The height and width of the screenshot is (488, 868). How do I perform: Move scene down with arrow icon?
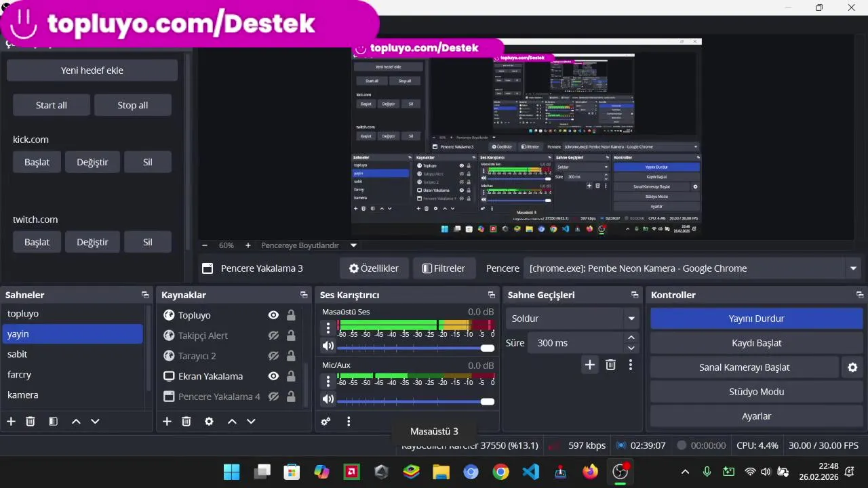click(x=95, y=422)
